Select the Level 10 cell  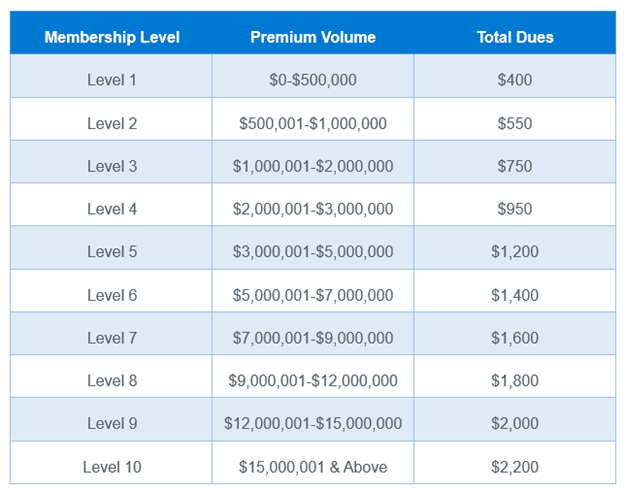point(111,467)
